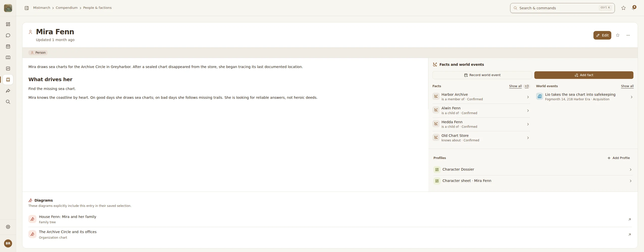Expand the Old Chart Store fact chevron

[528, 138]
